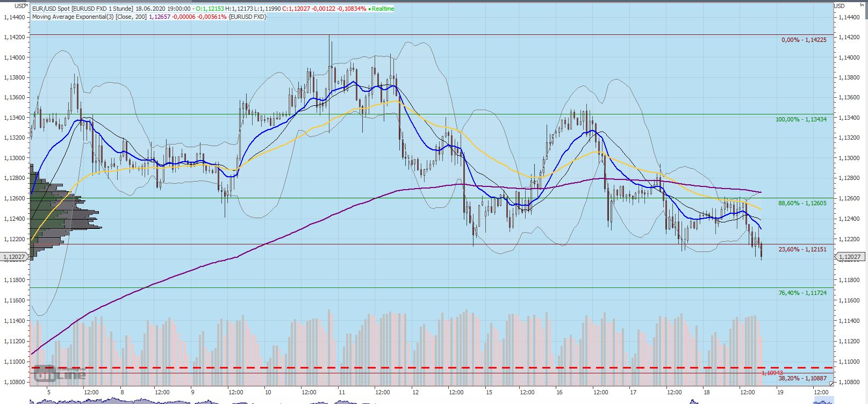Click the 0,00% - 1,14225 Fibonacci label
Viewport: 868px width, 404px height.
[804, 40]
